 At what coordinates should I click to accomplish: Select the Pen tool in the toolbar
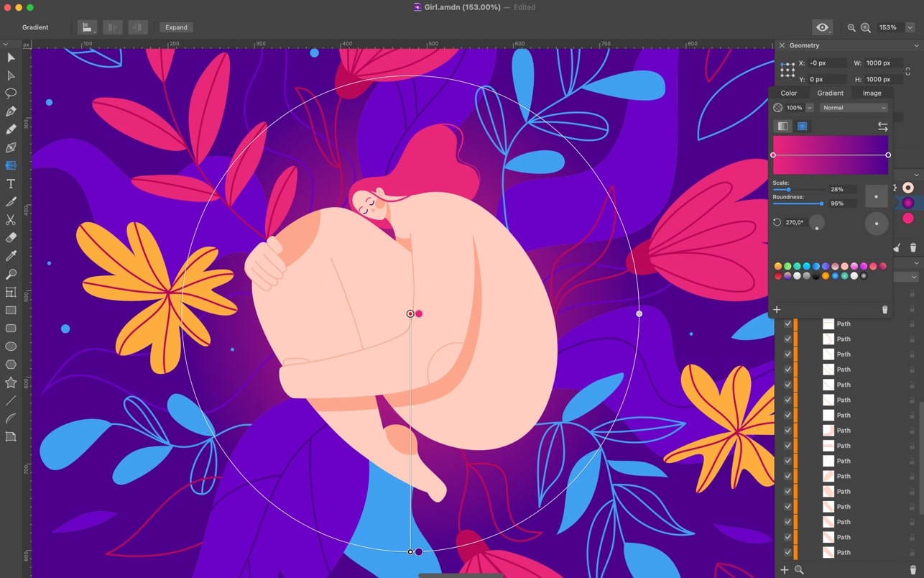click(x=11, y=111)
